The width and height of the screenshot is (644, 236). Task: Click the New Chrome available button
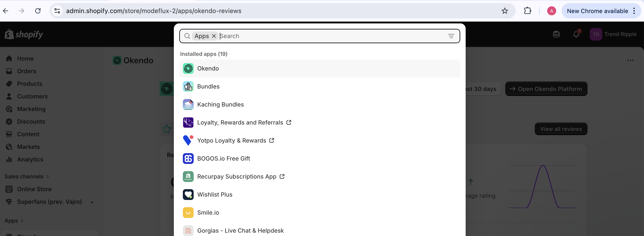point(597,11)
